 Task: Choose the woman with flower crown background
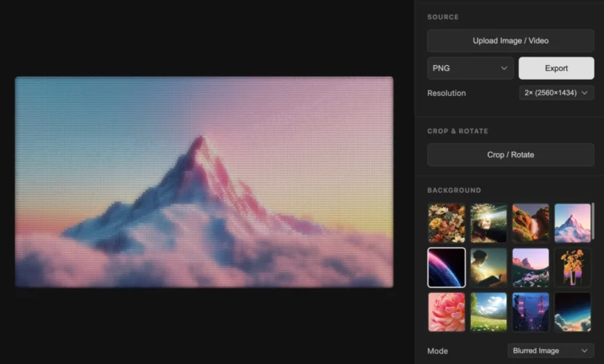click(x=489, y=223)
